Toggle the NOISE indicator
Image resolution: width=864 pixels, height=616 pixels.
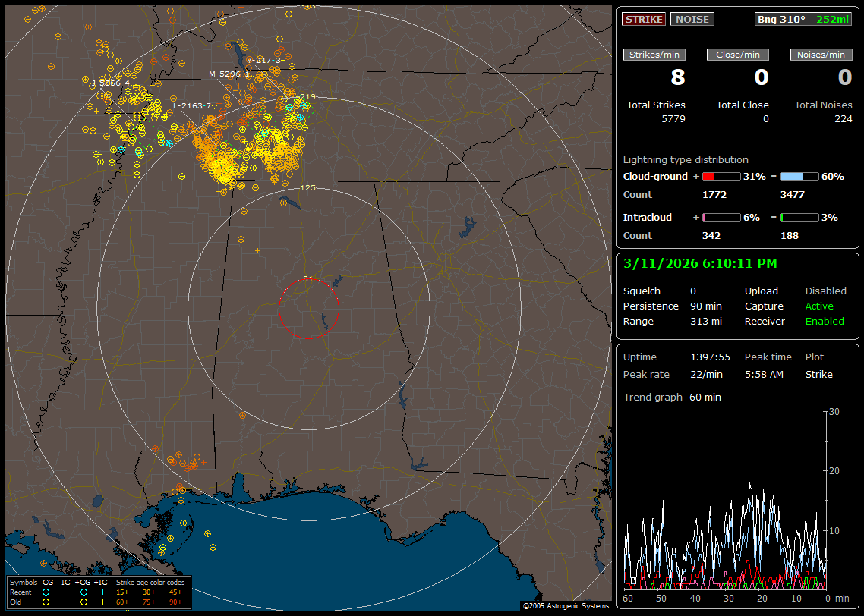(x=692, y=19)
